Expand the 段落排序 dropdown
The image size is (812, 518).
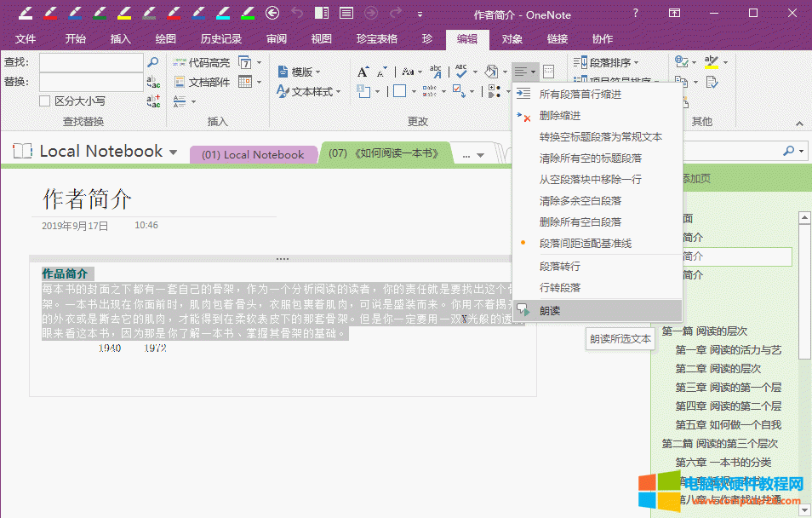tap(608, 62)
